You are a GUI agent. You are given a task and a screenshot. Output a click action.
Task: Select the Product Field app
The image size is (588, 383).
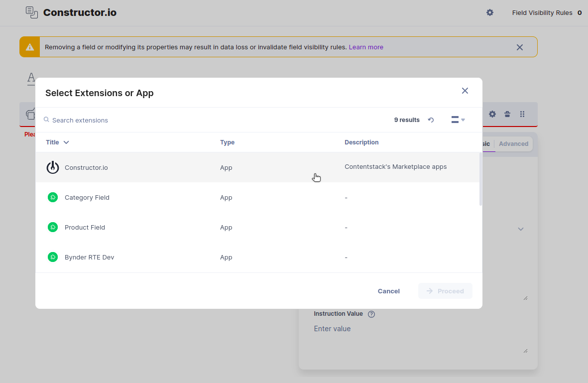pos(257,227)
